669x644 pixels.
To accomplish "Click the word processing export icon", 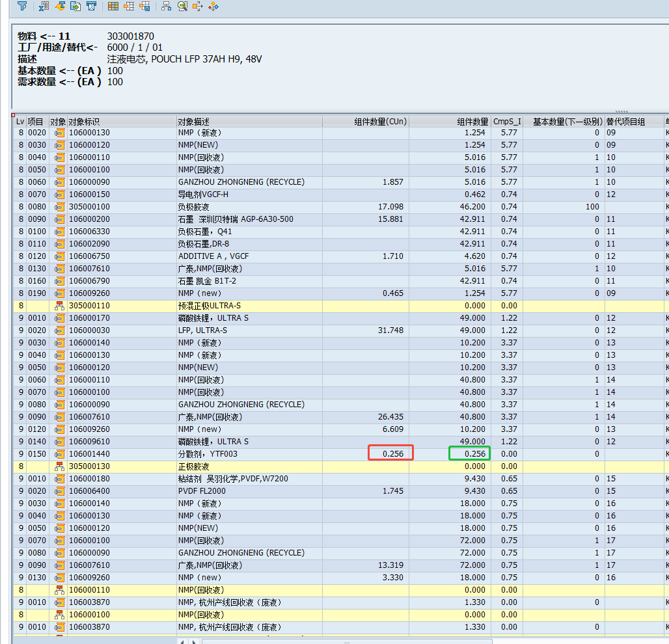I will click(60, 6).
